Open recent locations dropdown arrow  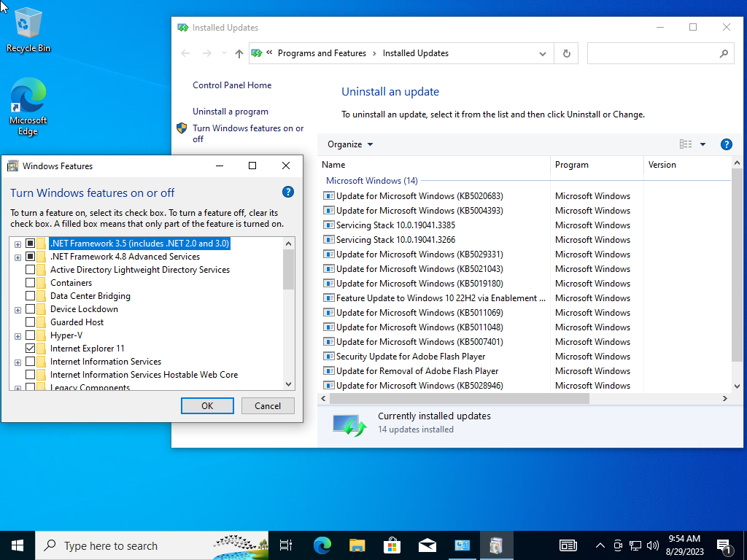pyautogui.click(x=224, y=53)
